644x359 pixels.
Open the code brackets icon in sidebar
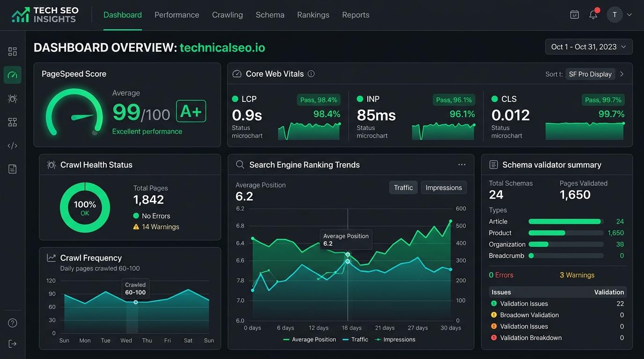click(13, 146)
